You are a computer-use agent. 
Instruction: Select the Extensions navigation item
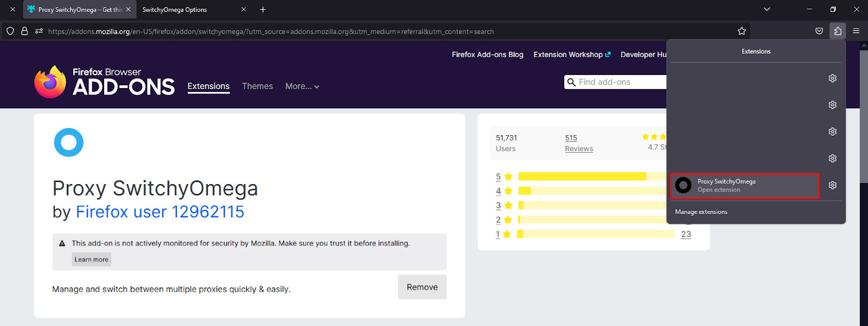[x=208, y=86]
